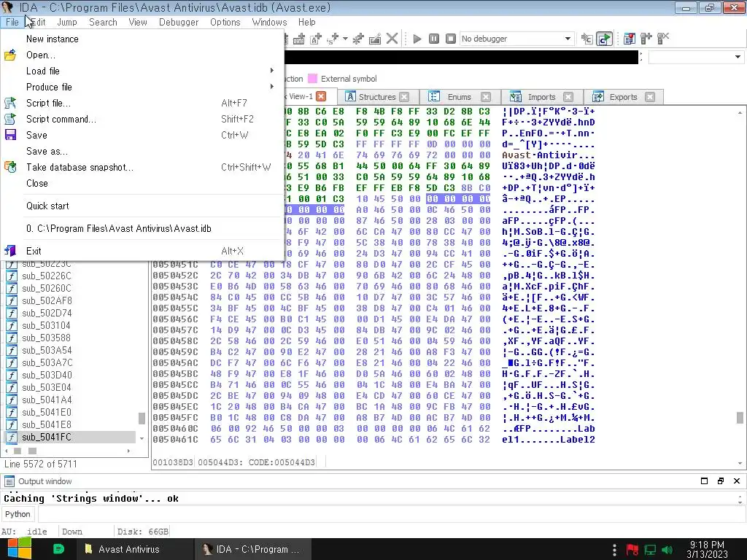Click External symbol pink color swatch
This screenshot has height=560, width=747.
[312, 79]
